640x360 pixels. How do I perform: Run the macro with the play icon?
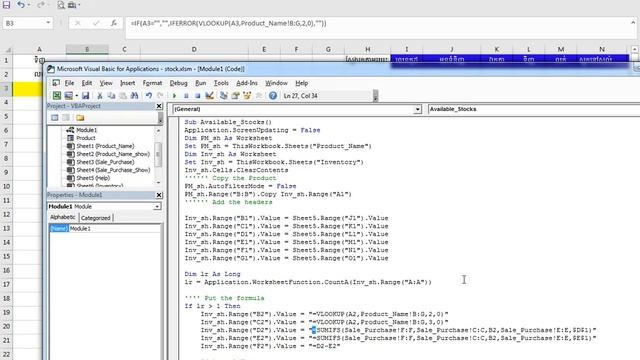click(x=174, y=96)
